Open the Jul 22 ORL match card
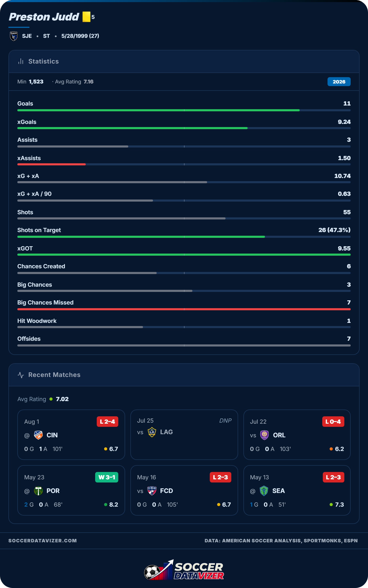 pyautogui.click(x=297, y=435)
